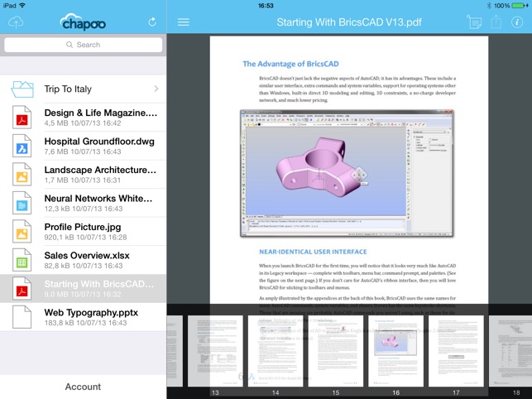Tap the Bluetooth status icon

[489, 6]
